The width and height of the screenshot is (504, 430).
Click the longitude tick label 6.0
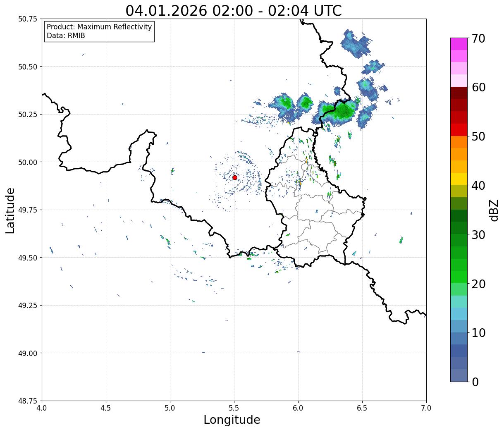[x=298, y=408]
